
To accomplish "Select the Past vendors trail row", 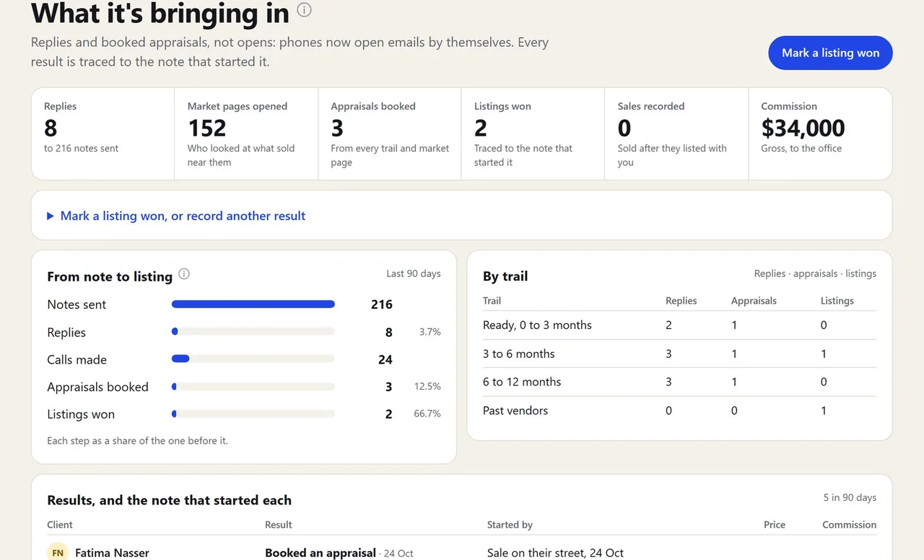I will click(x=679, y=411).
